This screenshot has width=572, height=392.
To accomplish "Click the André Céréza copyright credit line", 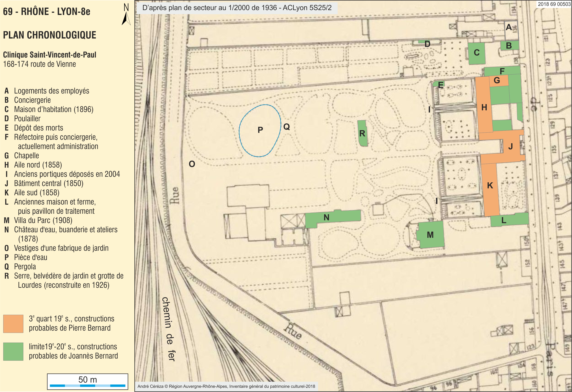I will pyautogui.click(x=226, y=386).
